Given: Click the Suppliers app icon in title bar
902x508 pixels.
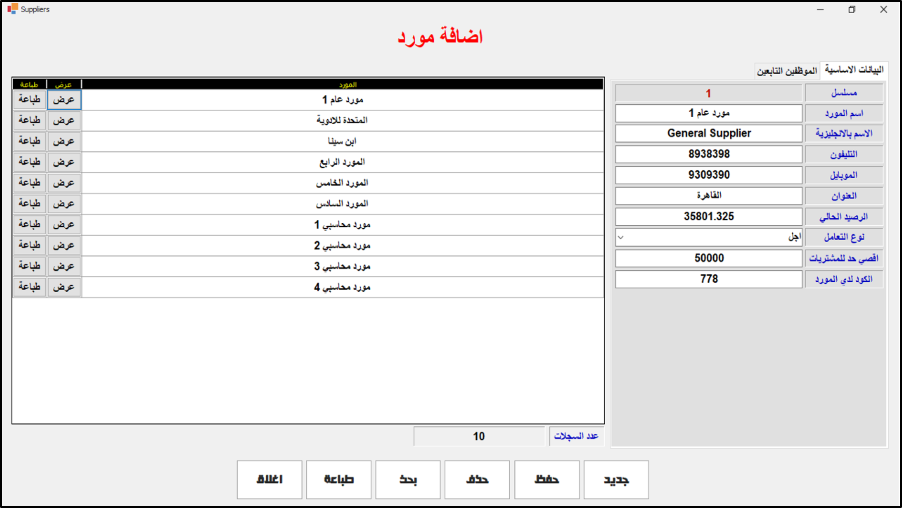Looking at the screenshot, I should coord(11,9).
